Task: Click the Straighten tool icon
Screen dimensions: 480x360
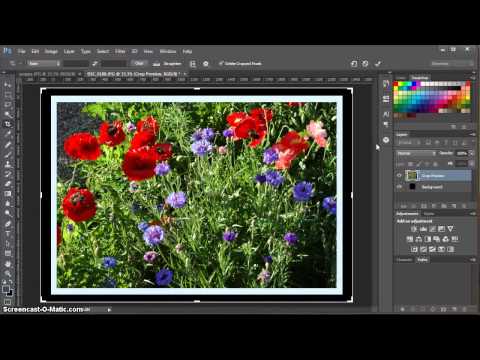Action: [156, 64]
